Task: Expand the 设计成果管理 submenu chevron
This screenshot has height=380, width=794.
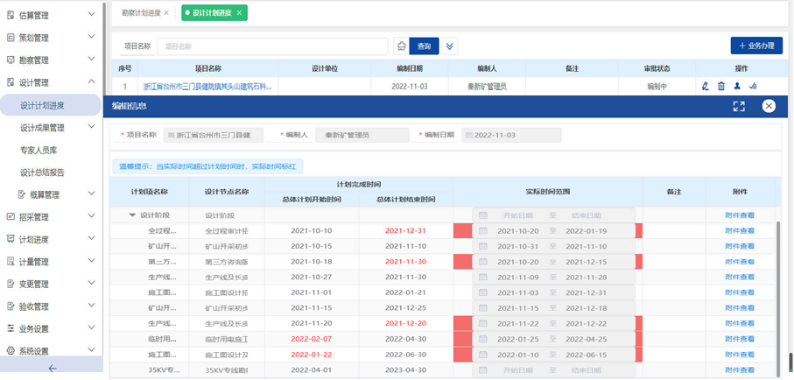Action: [x=91, y=127]
